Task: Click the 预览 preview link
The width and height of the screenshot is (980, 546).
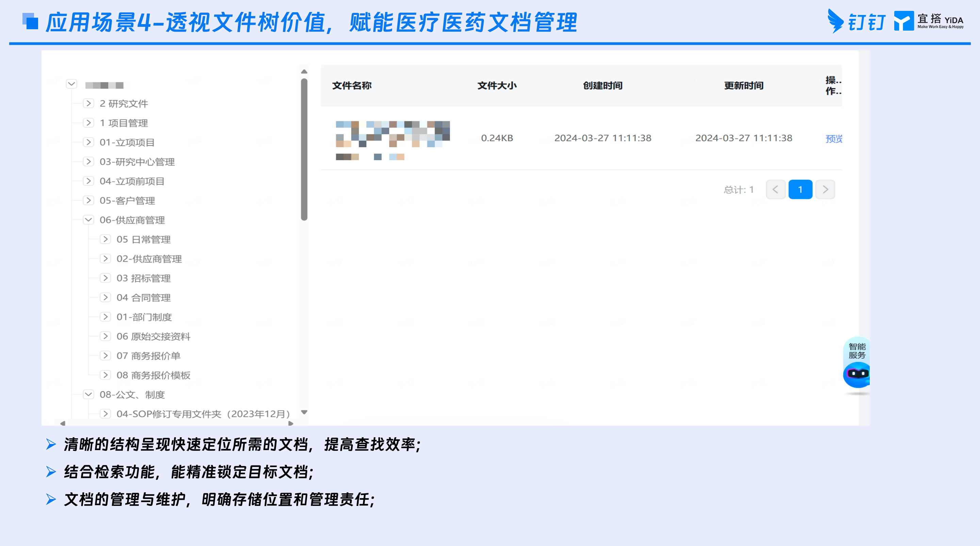Action: [x=834, y=139]
